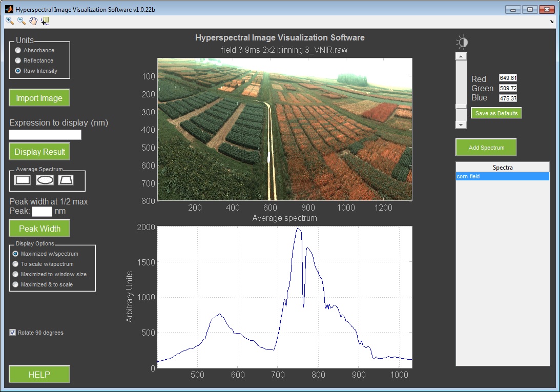Choose the ellipse Average Spectrum shape
560x392 pixels.
pos(45,180)
